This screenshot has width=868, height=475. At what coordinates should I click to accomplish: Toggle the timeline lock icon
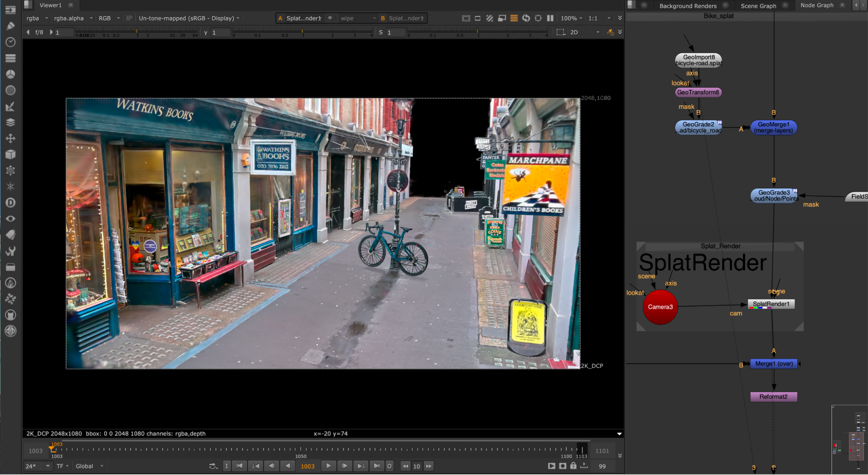573,466
